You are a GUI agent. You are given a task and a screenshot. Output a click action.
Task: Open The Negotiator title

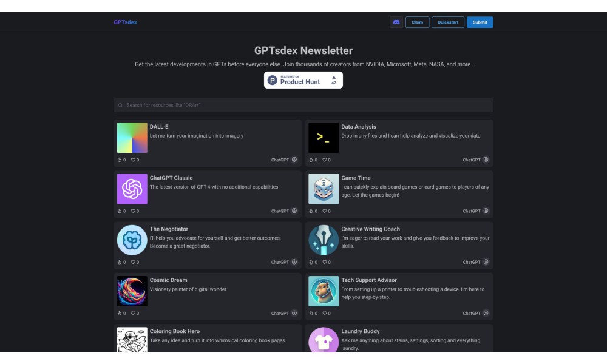pyautogui.click(x=169, y=229)
